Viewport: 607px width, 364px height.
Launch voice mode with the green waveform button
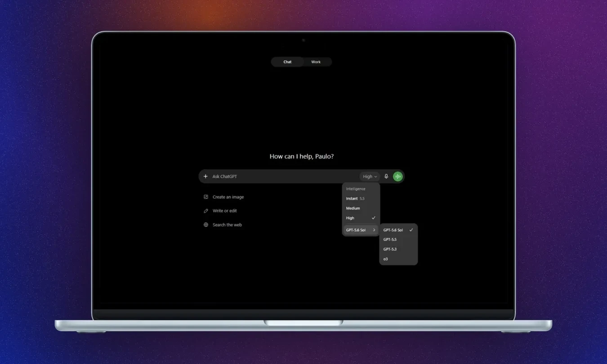pos(398,177)
